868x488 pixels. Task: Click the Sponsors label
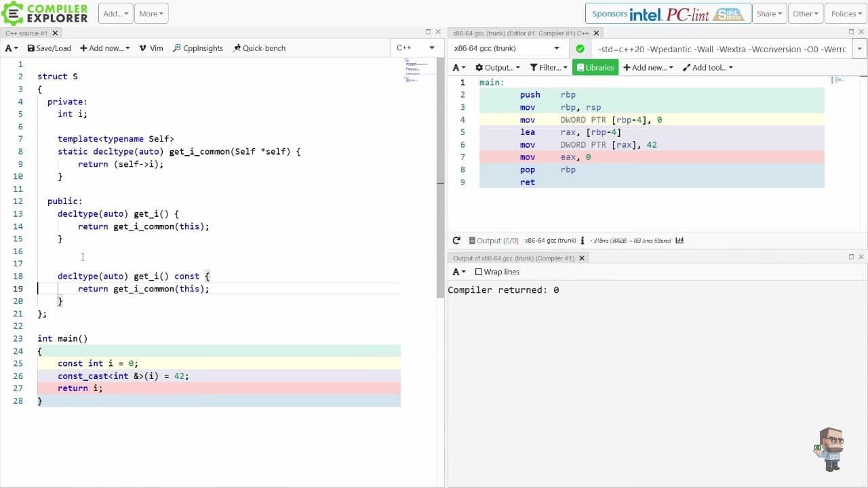609,14
